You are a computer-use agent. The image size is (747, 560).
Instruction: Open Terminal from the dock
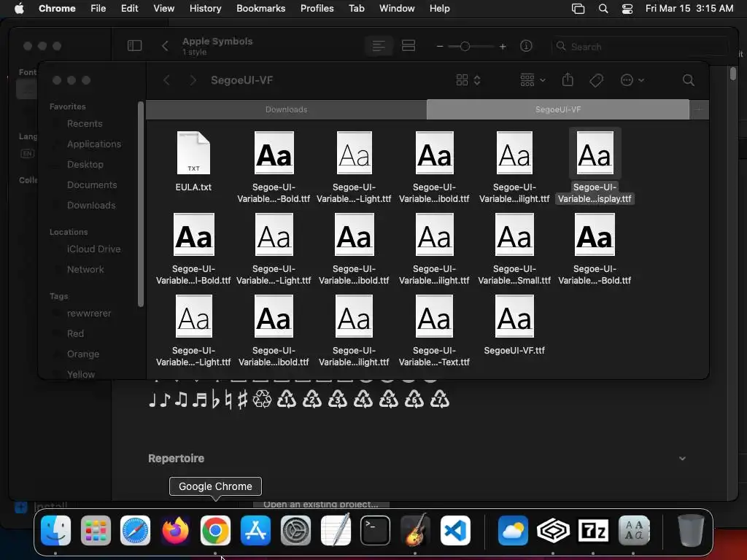(x=376, y=531)
